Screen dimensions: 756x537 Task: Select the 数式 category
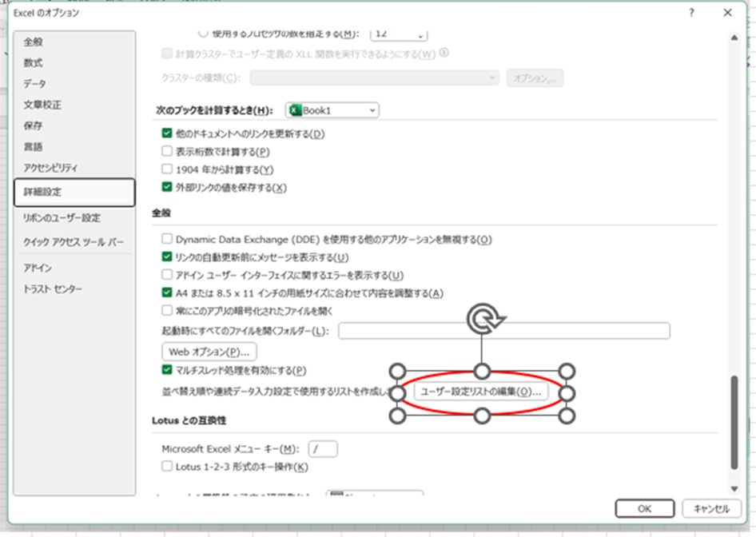click(x=34, y=62)
